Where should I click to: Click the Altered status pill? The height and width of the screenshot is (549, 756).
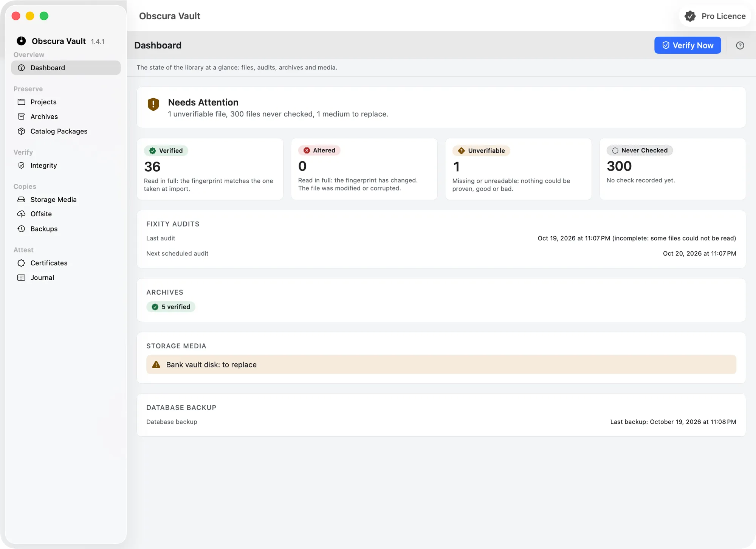(x=319, y=150)
